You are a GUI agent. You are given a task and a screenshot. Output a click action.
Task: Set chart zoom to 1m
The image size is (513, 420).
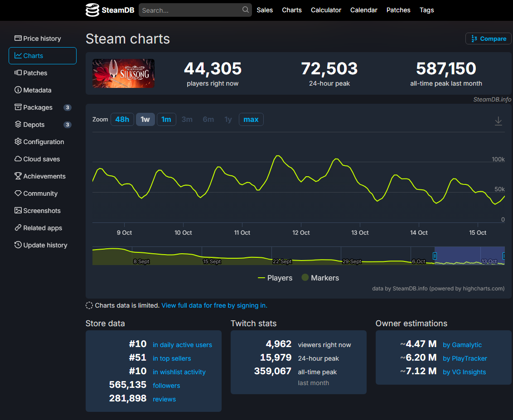click(166, 120)
